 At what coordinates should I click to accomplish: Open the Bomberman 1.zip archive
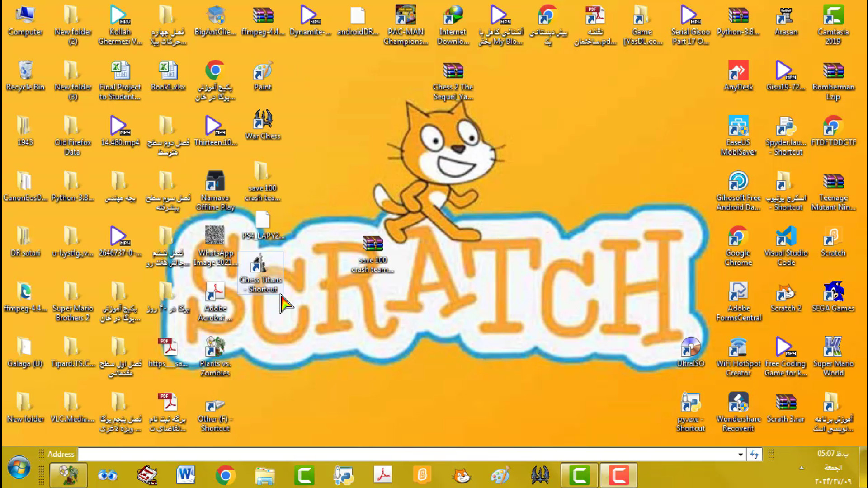click(833, 81)
